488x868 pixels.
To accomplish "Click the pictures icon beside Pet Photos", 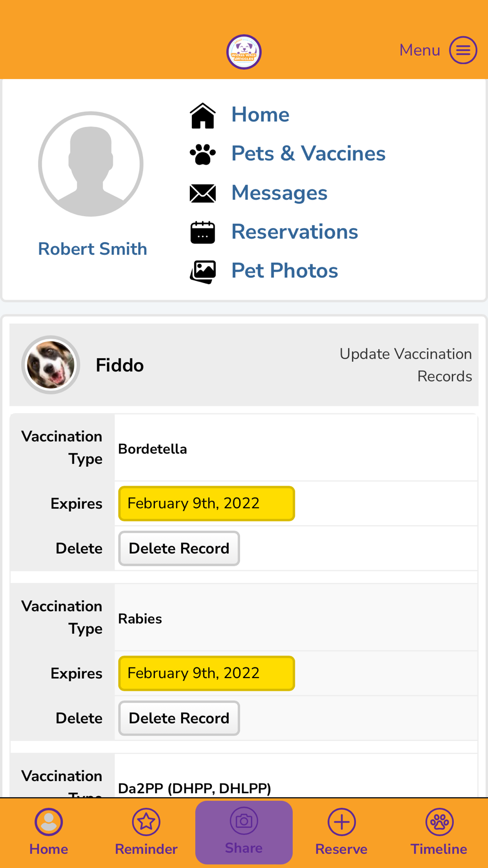I will point(203,271).
